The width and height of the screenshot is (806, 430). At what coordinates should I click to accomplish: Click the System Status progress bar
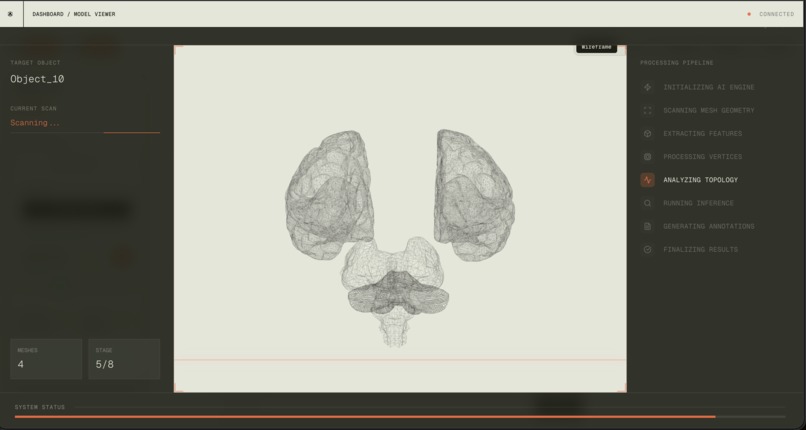400,417
